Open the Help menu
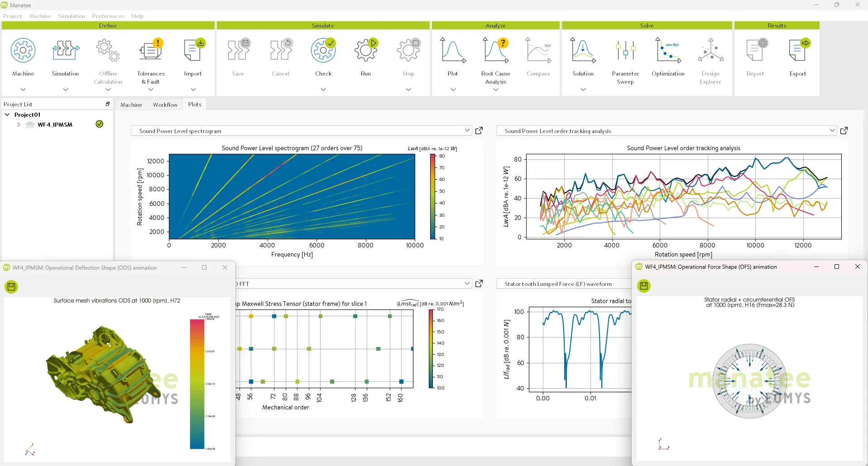The image size is (868, 466). [x=137, y=16]
